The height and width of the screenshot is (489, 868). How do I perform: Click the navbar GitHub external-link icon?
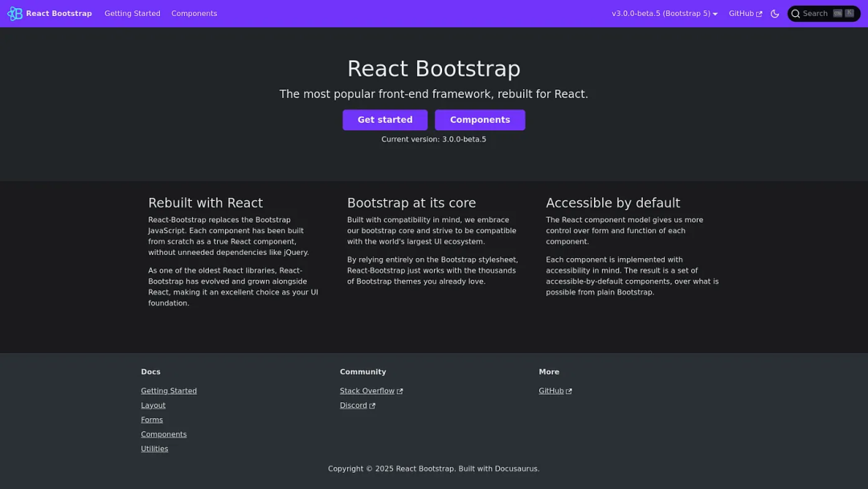point(759,14)
